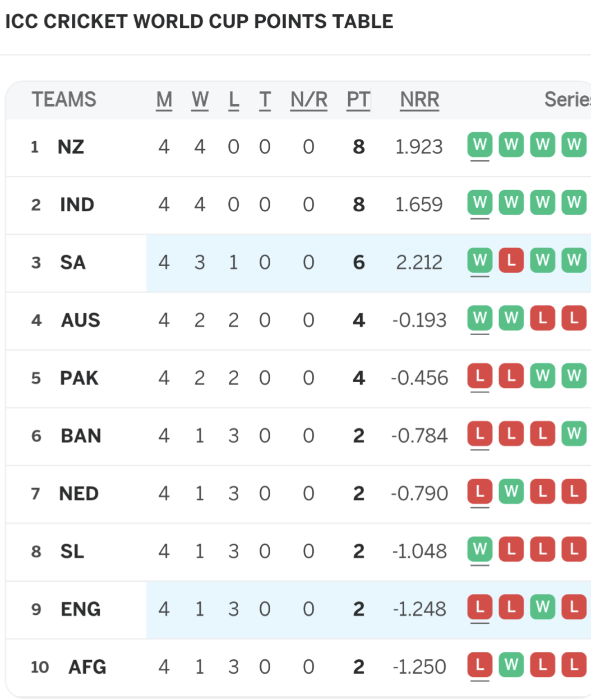Select the highlighted SA table row

pos(298,263)
